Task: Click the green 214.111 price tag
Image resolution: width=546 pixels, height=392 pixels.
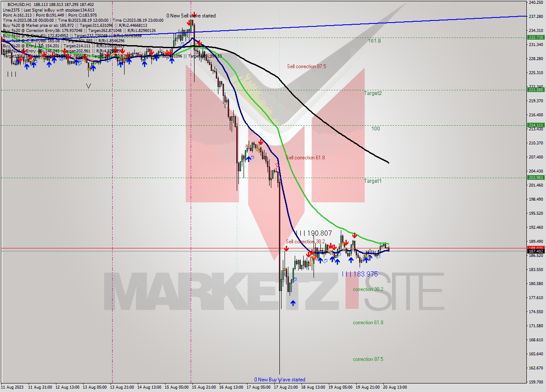Action: [536, 125]
